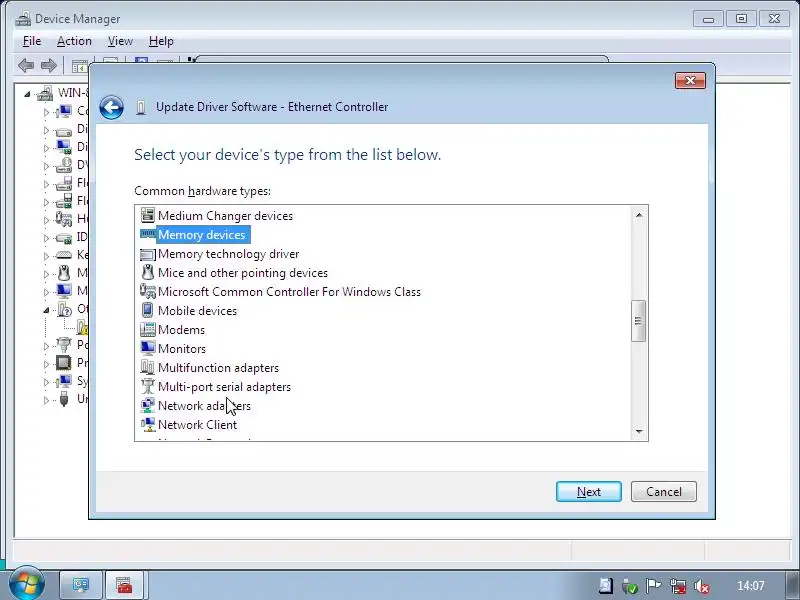Select "Monitors" in the hardware list

182,348
